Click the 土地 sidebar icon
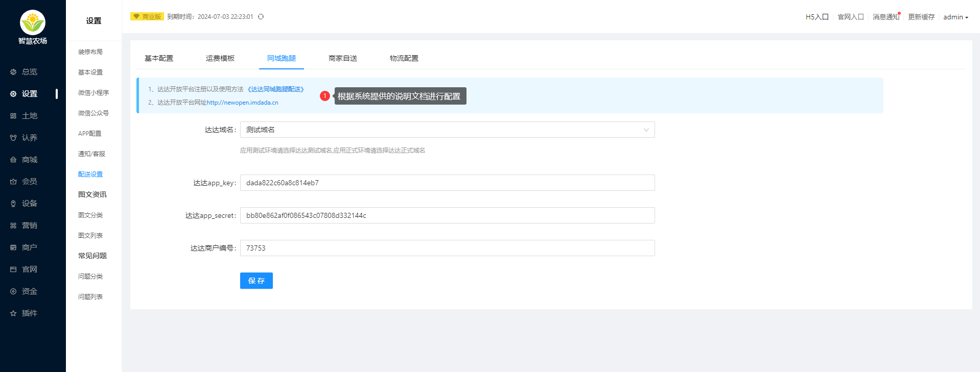 coord(13,116)
